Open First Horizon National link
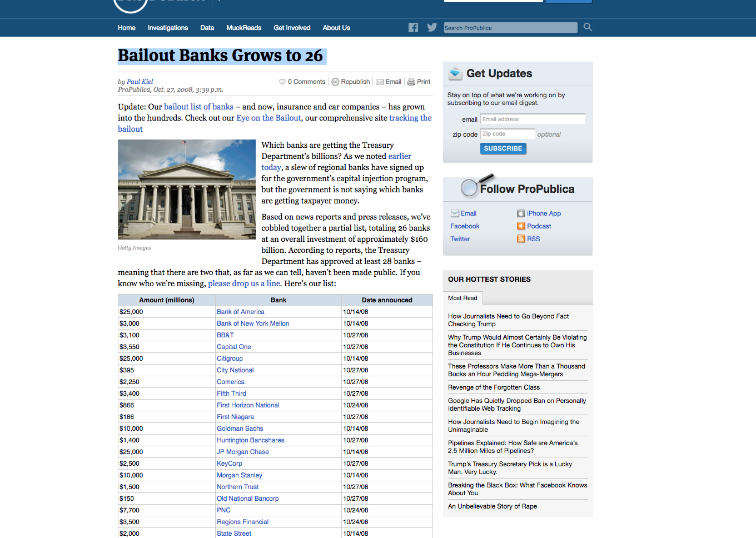The image size is (756, 538). (248, 405)
